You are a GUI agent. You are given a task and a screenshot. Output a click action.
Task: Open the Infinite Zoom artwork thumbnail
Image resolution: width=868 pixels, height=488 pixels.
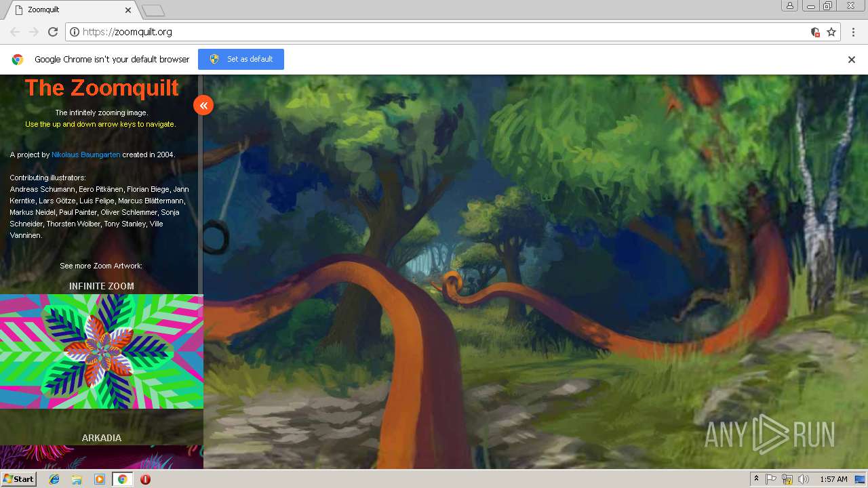coord(102,351)
